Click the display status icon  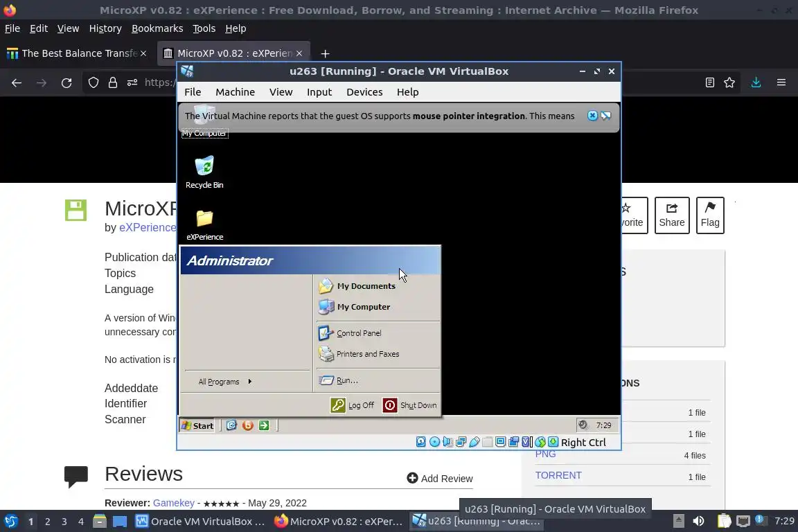[x=500, y=442]
